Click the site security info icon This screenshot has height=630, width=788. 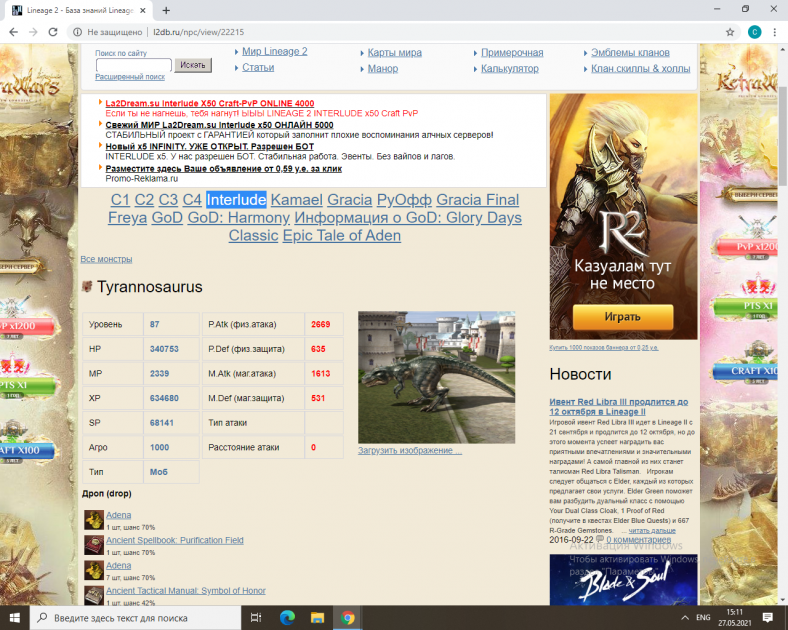[77, 32]
